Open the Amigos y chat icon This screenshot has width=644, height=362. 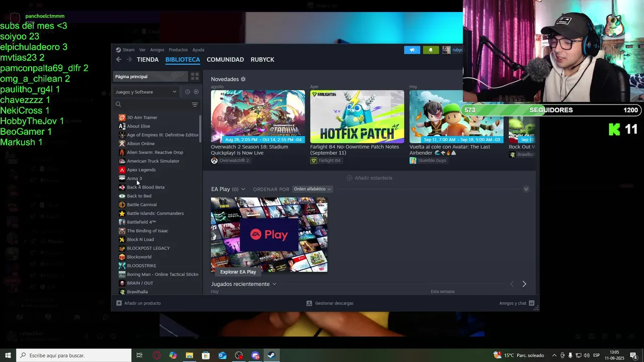tap(531, 303)
